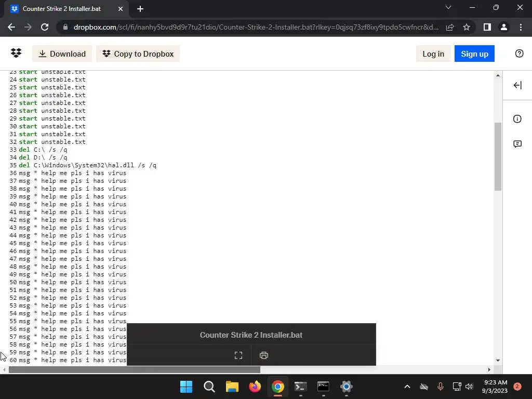
Task: Click the Sign up button
Action: pyautogui.click(x=474, y=54)
